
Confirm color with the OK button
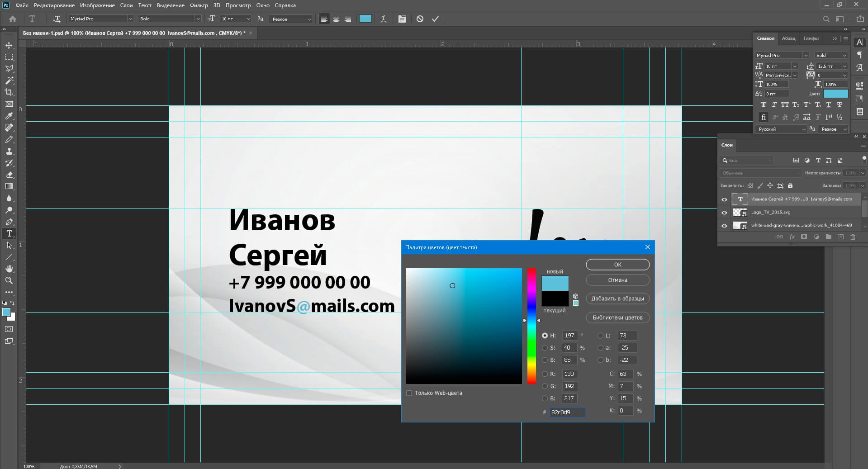(617, 265)
